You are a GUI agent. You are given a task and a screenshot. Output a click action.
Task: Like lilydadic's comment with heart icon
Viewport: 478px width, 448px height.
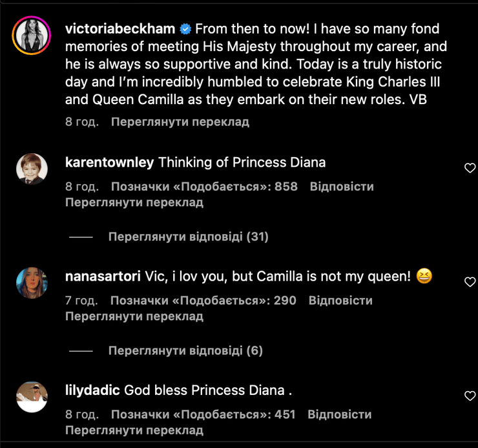pyautogui.click(x=470, y=396)
